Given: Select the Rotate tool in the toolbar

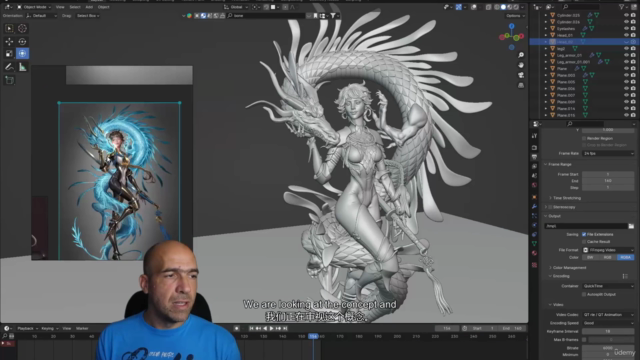Looking at the screenshot, I should (x=22, y=42).
